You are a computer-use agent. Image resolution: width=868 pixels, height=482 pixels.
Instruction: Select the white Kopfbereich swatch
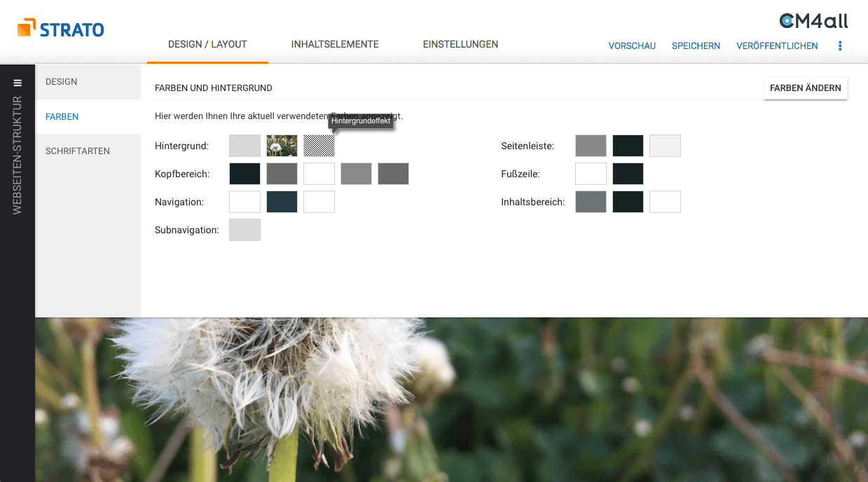click(319, 174)
